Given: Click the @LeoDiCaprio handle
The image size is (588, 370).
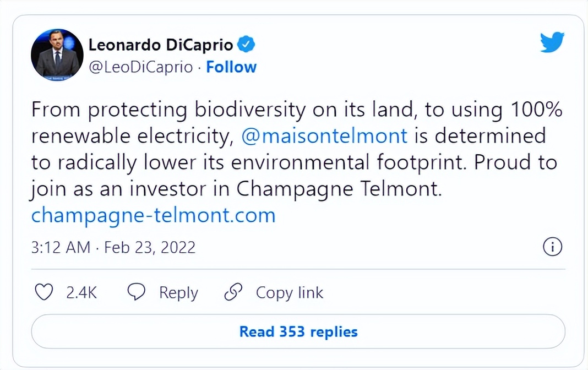Looking at the screenshot, I should [141, 67].
